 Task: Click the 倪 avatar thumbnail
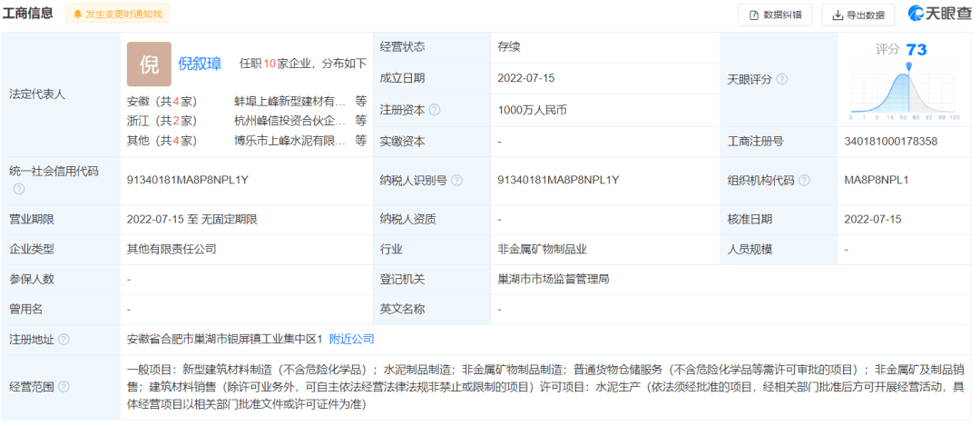[x=149, y=64]
